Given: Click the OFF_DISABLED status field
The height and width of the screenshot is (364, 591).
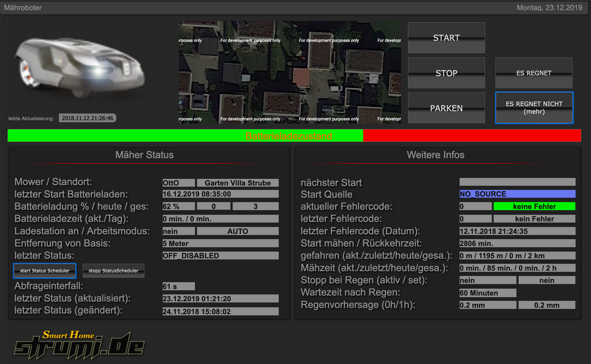Looking at the screenshot, I should point(221,256).
